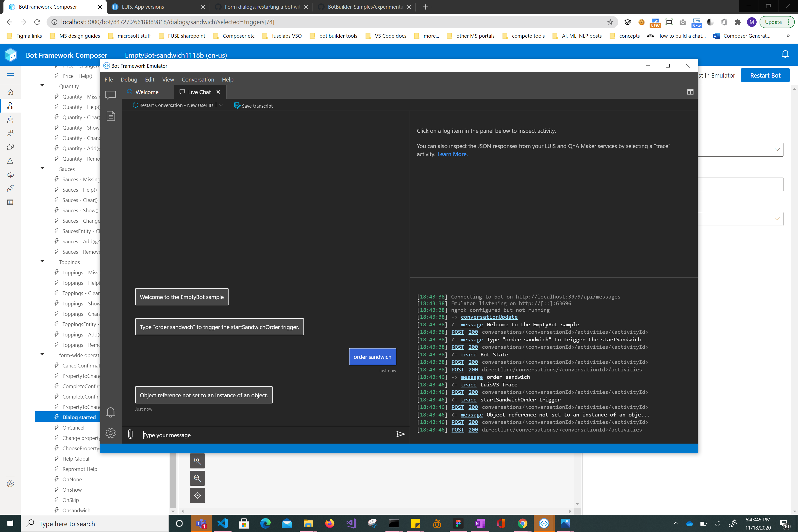798x532 pixels.
Task: Collapse the Quantity trigger group
Action: pyautogui.click(x=42, y=85)
